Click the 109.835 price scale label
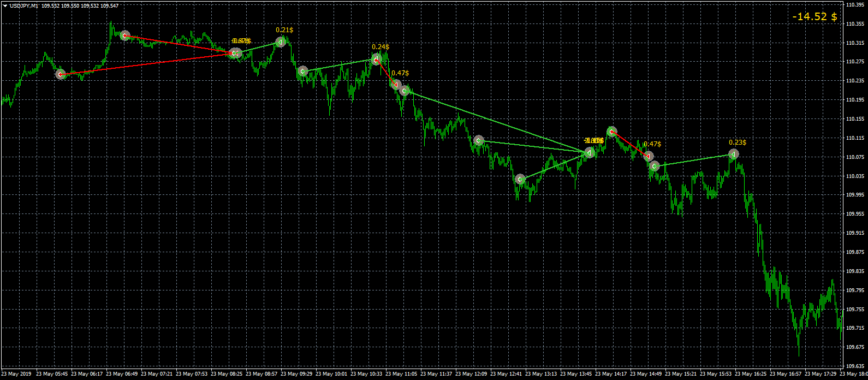The height and width of the screenshot is (380, 868). coord(854,271)
